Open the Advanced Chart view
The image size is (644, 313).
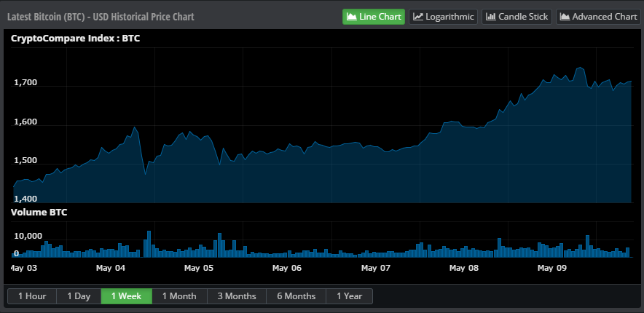pos(597,17)
